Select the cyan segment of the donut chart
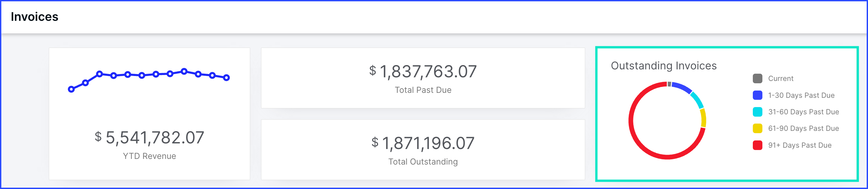This screenshot has height=189, width=868. click(698, 100)
